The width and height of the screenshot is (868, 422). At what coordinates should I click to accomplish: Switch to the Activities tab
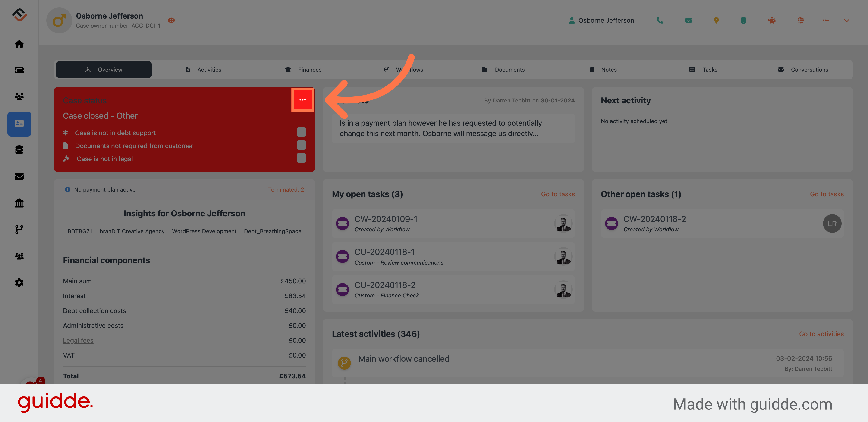[209, 69]
